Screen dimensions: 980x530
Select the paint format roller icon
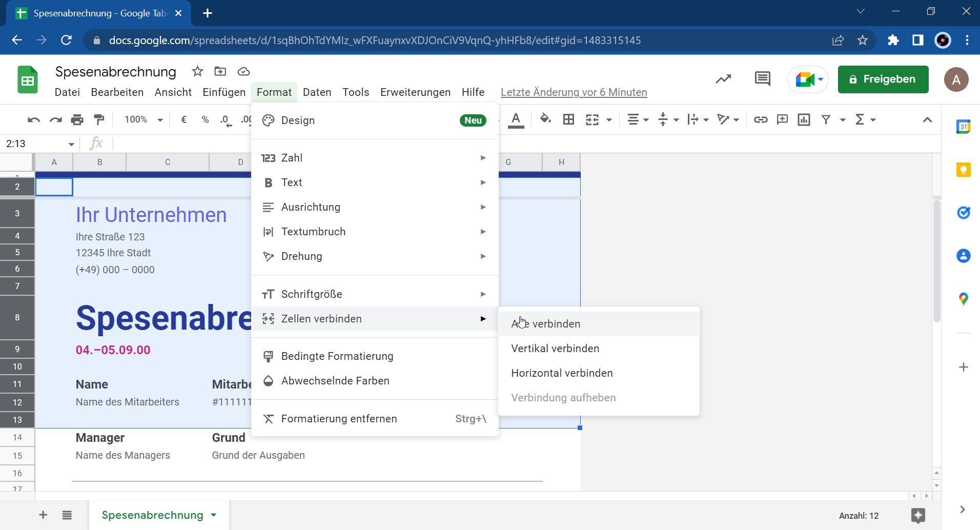tap(99, 120)
